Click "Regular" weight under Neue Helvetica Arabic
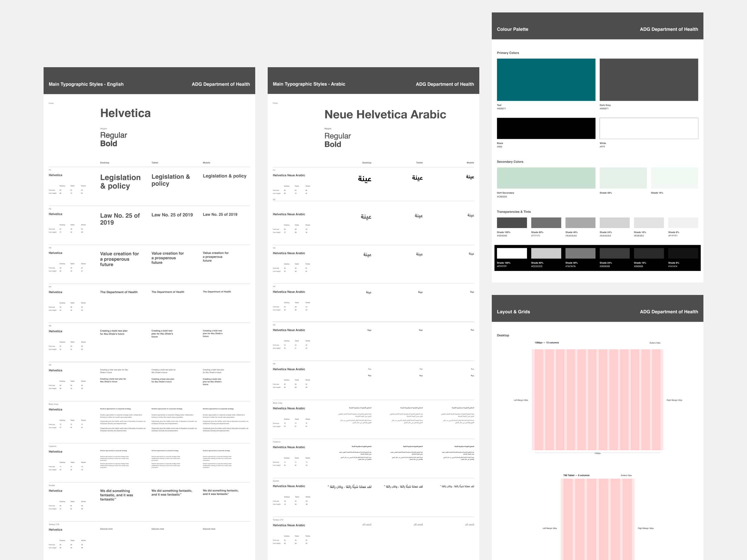Viewport: 747px width, 560px height. click(x=337, y=136)
